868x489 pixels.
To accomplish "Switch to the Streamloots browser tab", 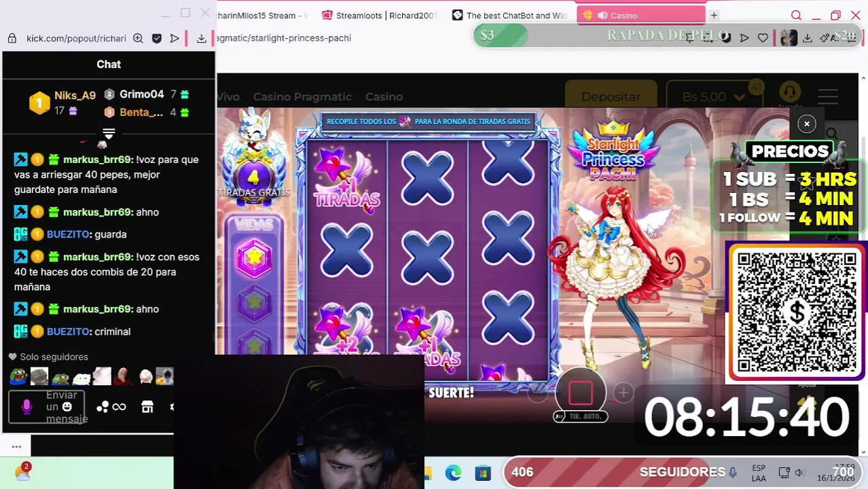I will pos(380,15).
